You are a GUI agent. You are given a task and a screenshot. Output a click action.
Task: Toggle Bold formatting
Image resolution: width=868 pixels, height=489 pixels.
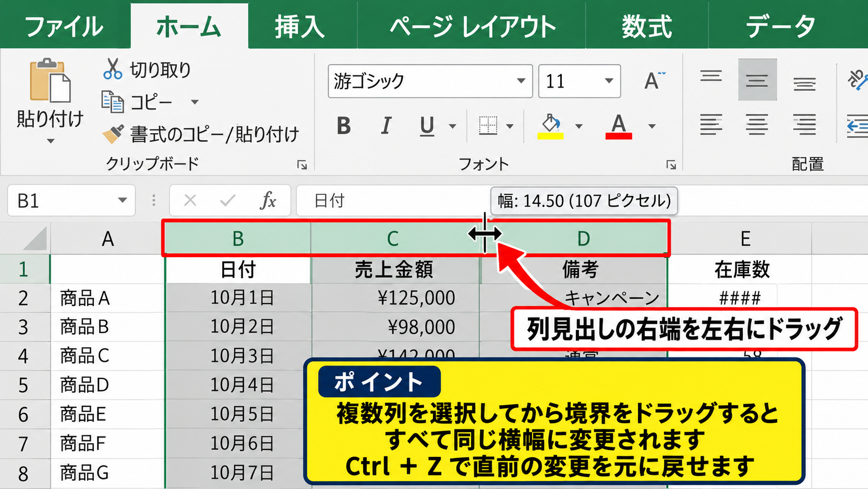[344, 126]
